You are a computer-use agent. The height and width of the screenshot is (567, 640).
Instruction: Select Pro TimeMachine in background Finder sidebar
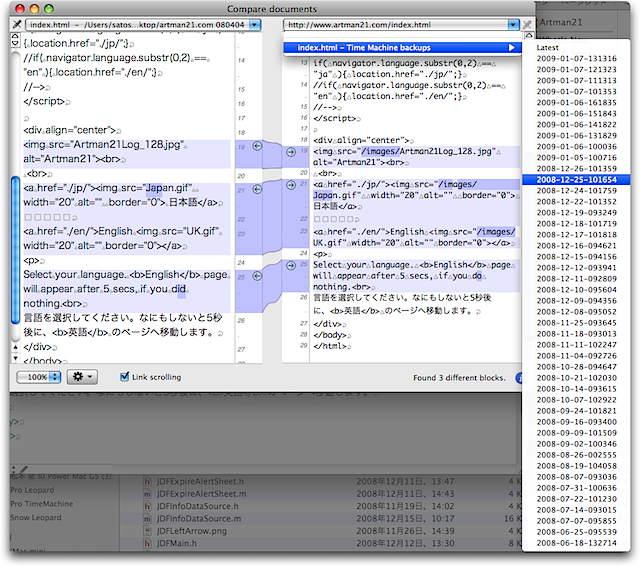coord(42,504)
